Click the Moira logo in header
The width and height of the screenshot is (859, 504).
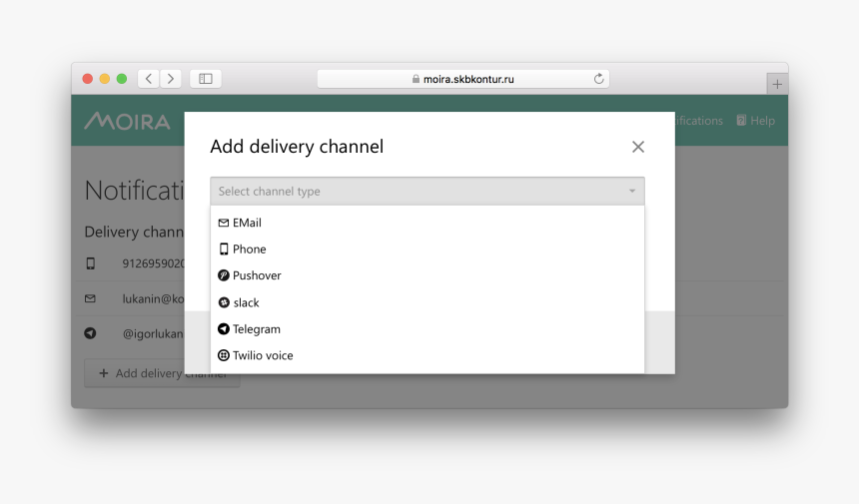[x=127, y=121]
